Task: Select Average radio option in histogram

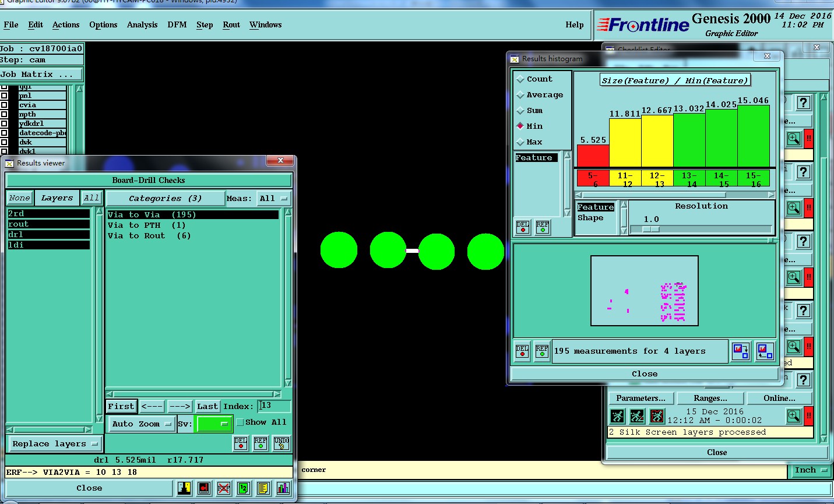Action: pyautogui.click(x=520, y=95)
